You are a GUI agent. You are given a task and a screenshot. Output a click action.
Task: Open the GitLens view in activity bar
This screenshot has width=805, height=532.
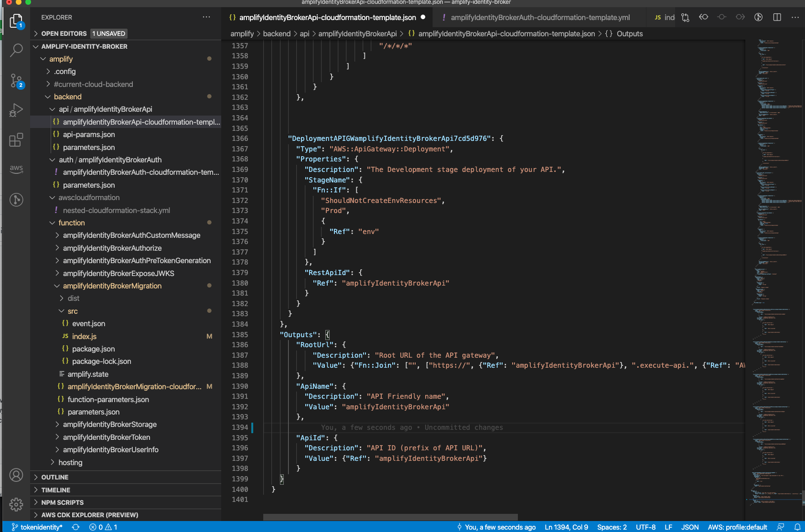pyautogui.click(x=16, y=199)
